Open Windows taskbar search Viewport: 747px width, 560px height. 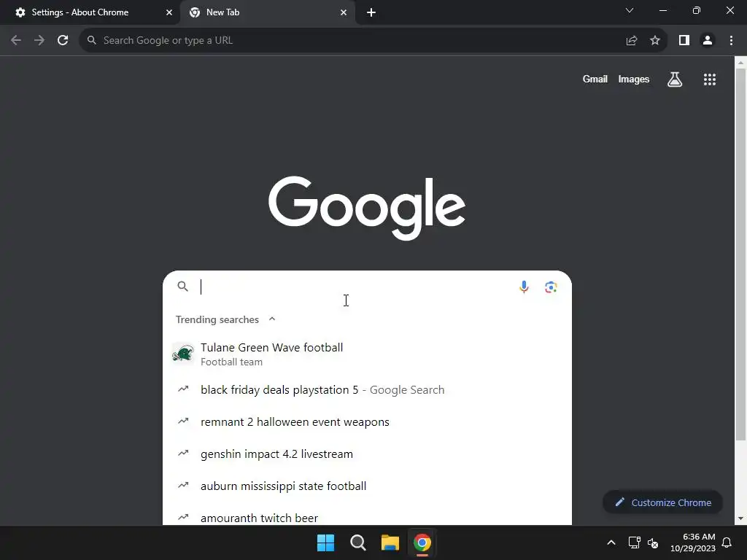click(357, 542)
